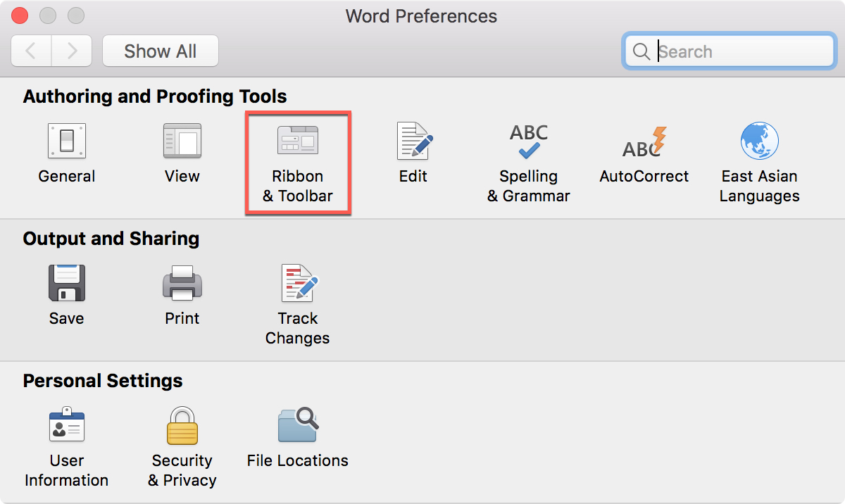Open the General preferences icon
Image resolution: width=845 pixels, height=504 pixels.
pos(67,141)
